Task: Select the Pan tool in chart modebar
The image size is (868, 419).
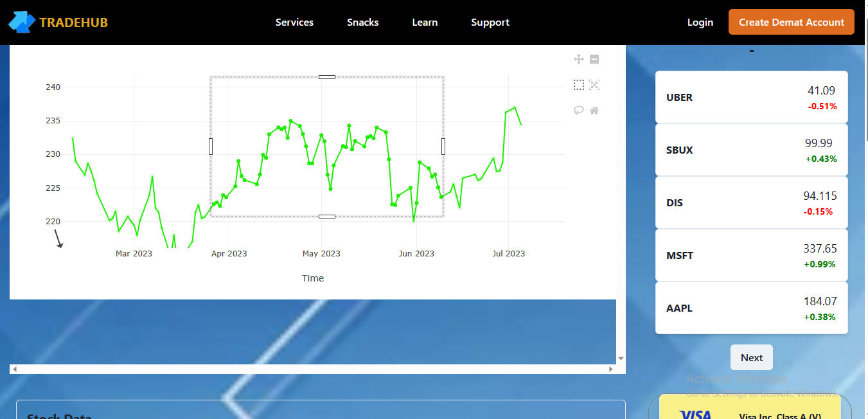Action: tap(578, 59)
